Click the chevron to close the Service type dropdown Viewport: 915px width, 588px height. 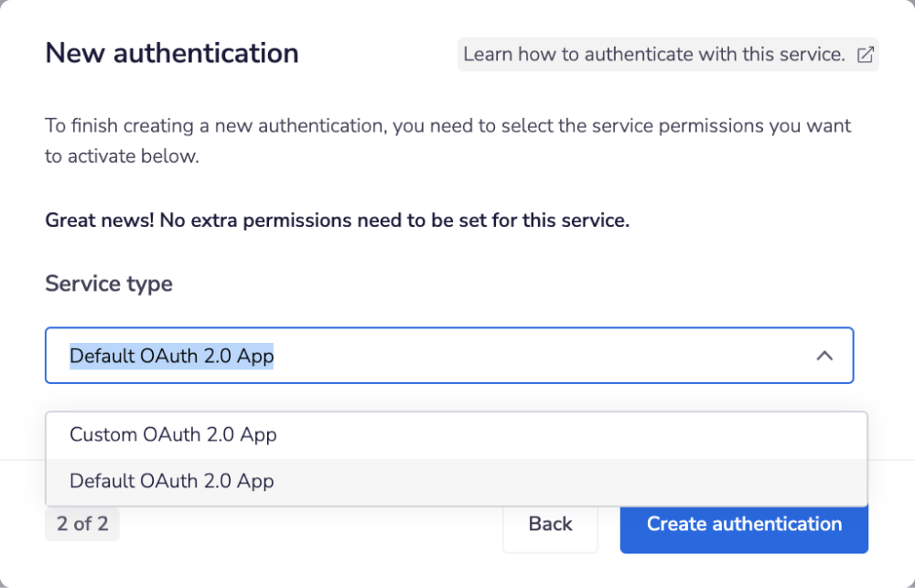coord(824,355)
